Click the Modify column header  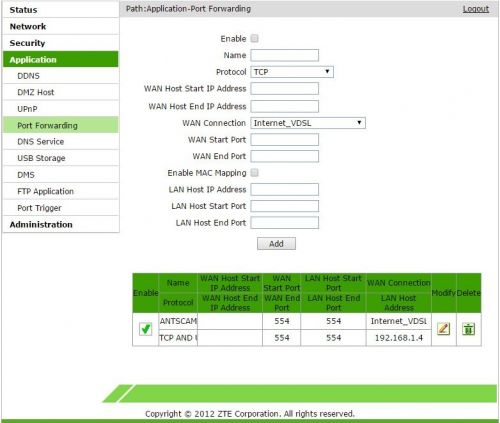pos(444,293)
